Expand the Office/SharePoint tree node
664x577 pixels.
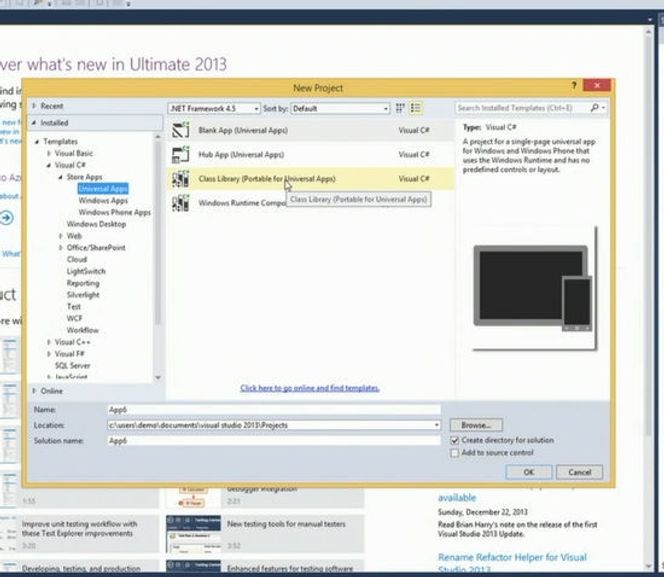[61, 248]
